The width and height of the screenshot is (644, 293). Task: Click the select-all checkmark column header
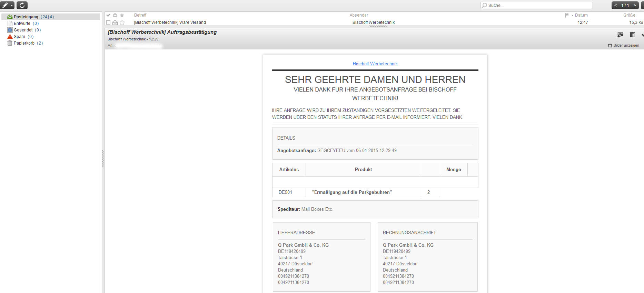click(x=108, y=15)
